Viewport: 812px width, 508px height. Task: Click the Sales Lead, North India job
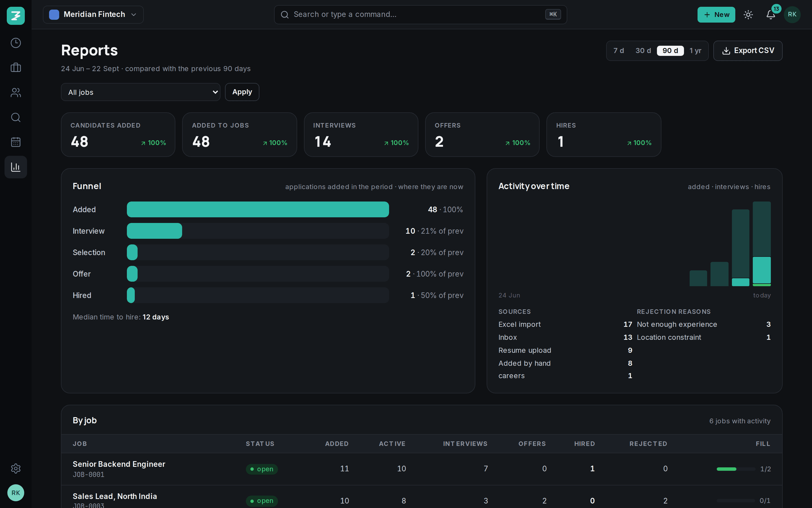[x=115, y=496]
